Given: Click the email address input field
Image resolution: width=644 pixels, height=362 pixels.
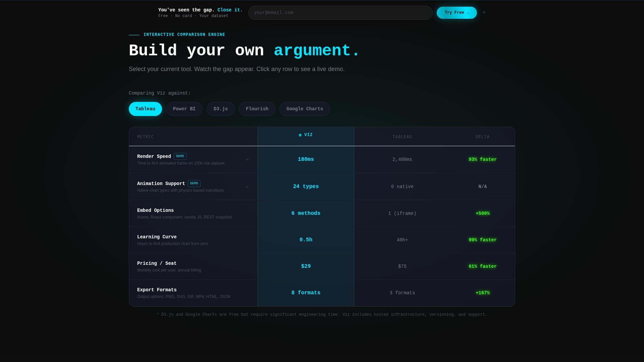Looking at the screenshot, I should [x=340, y=13].
